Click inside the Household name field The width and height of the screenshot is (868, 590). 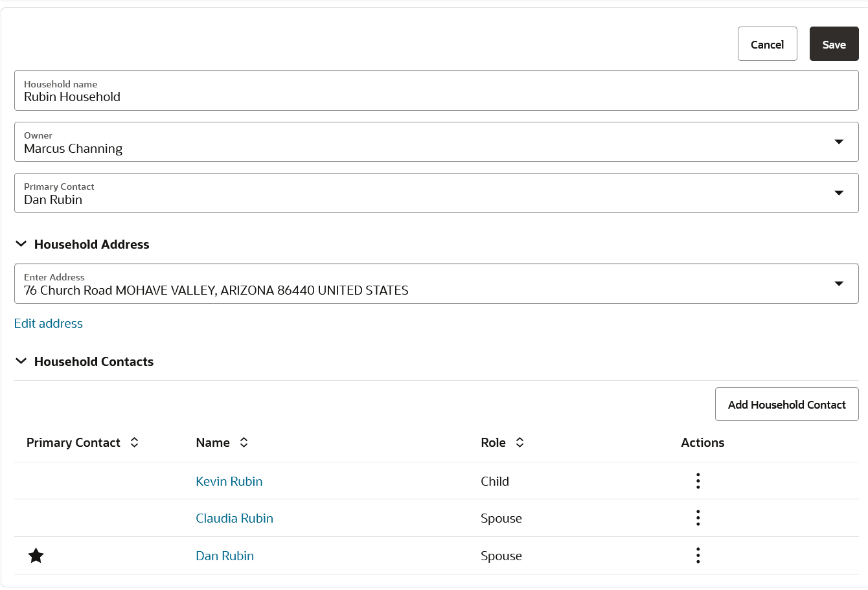point(434,96)
